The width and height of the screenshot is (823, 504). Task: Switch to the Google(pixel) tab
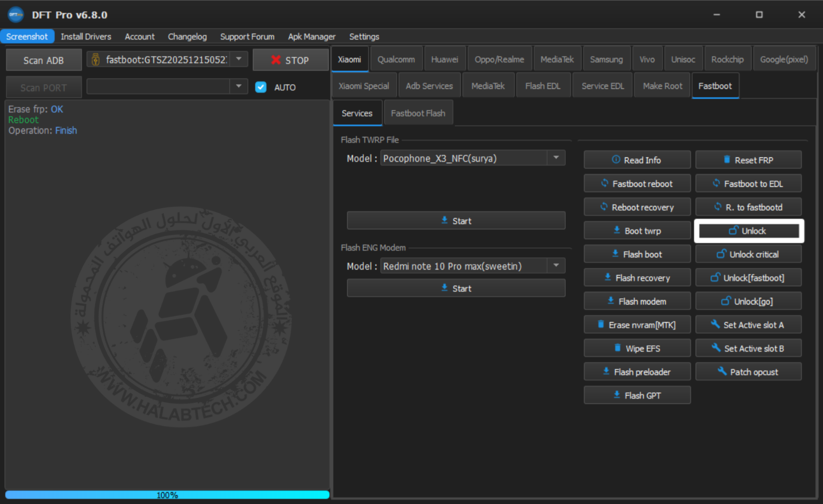pos(784,59)
